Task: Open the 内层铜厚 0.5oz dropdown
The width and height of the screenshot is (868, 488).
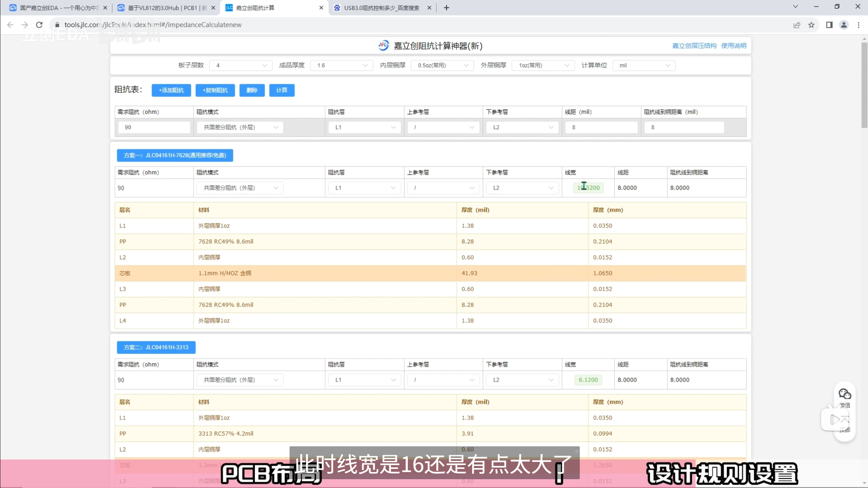Action: 442,65
